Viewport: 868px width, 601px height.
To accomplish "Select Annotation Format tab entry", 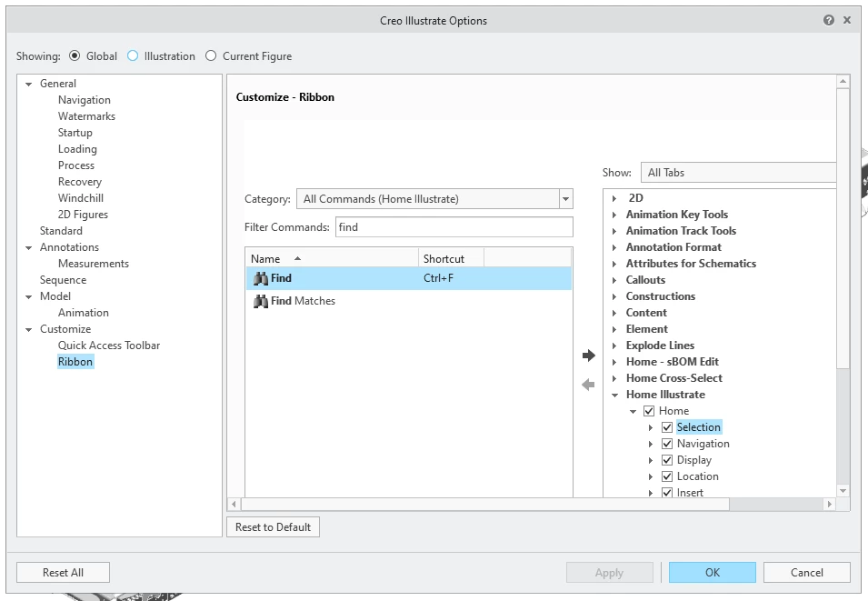I will [x=673, y=247].
